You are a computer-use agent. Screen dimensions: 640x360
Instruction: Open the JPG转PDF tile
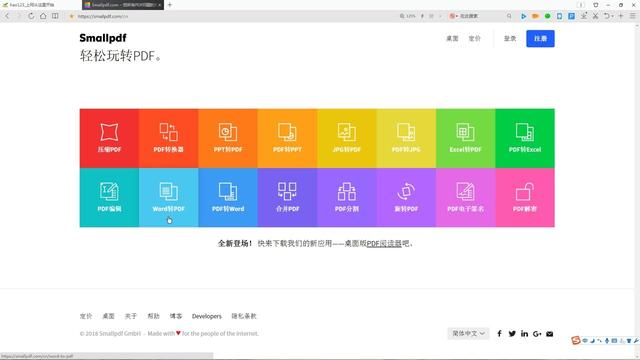click(x=347, y=138)
